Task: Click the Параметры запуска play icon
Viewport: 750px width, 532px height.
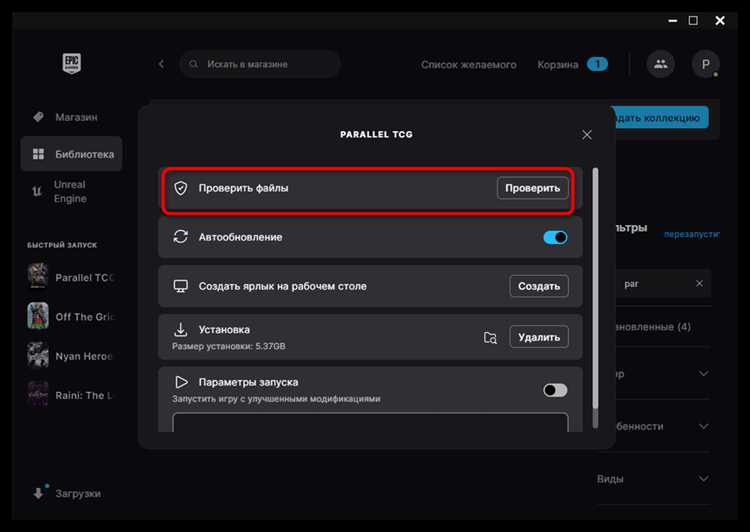Action: [181, 382]
